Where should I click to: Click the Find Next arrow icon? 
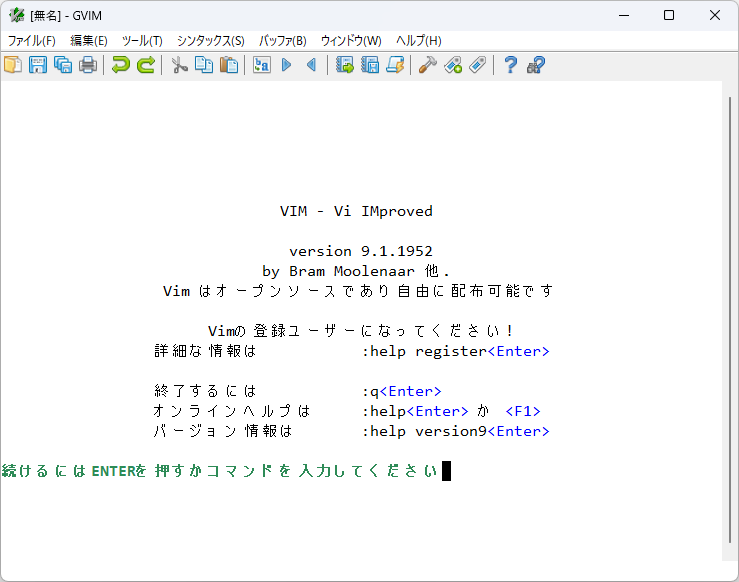pos(287,65)
